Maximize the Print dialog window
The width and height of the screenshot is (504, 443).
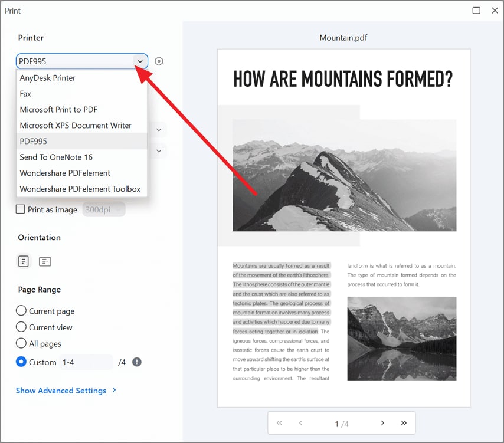point(476,11)
